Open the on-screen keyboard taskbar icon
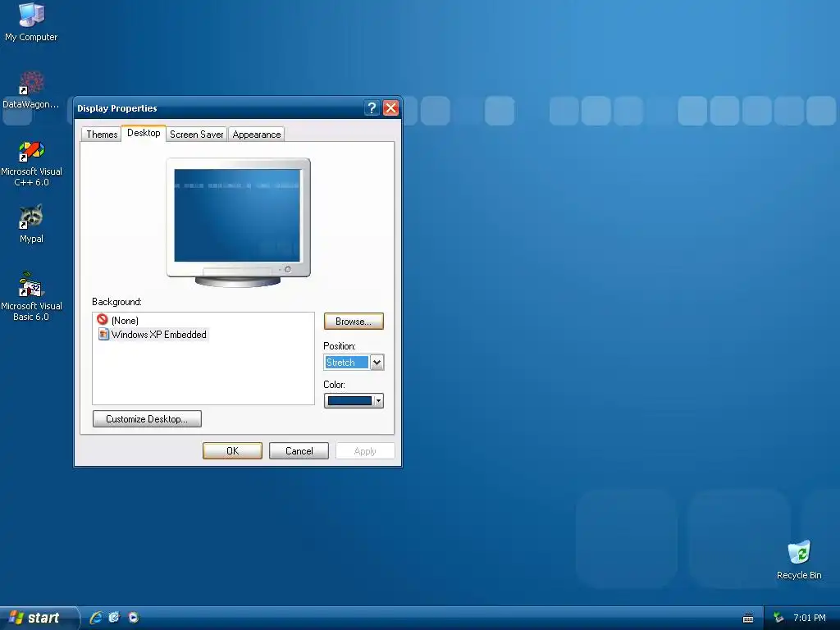The image size is (840, 630). (748, 619)
